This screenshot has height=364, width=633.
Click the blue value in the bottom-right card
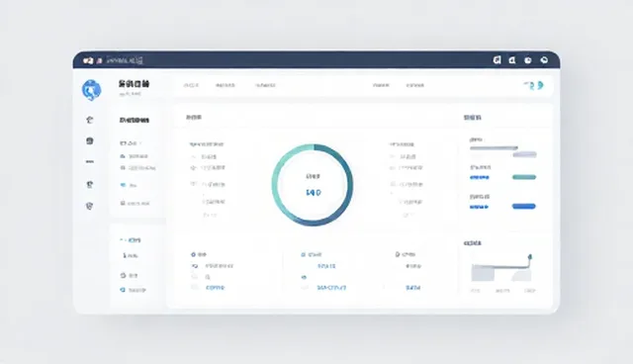413,288
